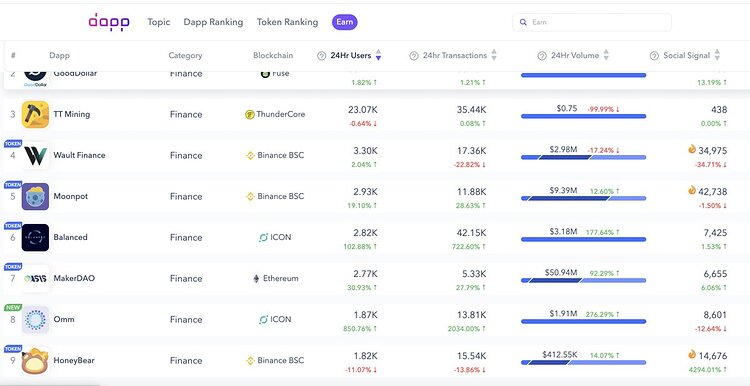Click the help icon beside Social Signal

pos(654,55)
